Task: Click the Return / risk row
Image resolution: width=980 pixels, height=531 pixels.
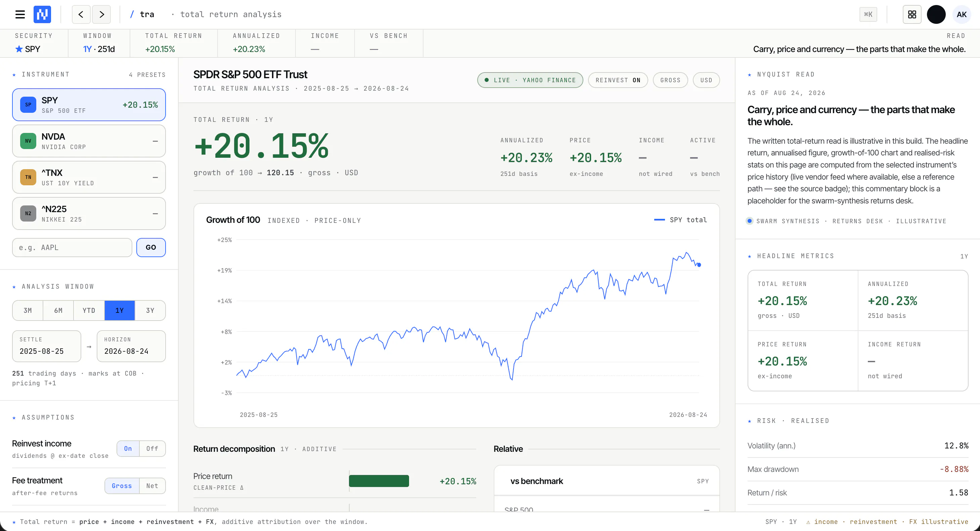Action: (x=858, y=493)
